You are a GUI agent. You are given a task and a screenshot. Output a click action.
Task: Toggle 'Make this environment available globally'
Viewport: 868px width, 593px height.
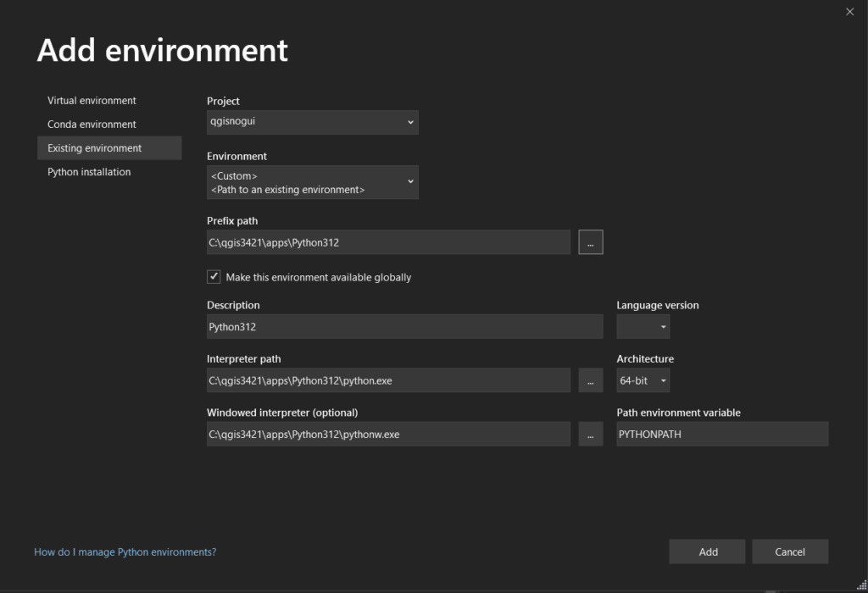point(214,277)
